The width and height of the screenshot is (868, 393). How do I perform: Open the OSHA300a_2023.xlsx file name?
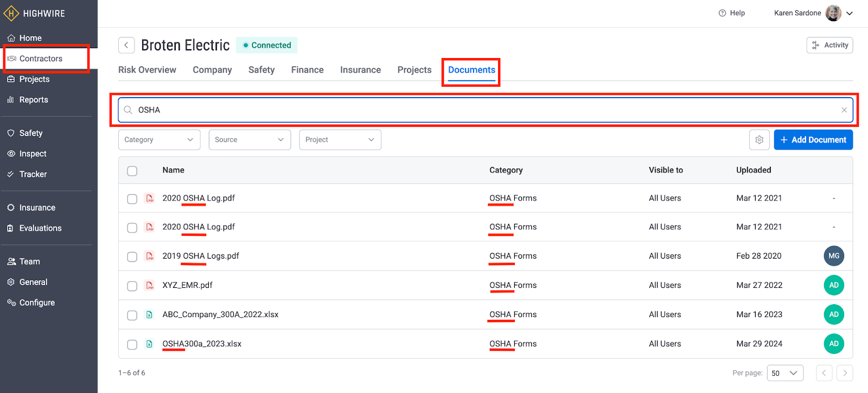tap(202, 344)
